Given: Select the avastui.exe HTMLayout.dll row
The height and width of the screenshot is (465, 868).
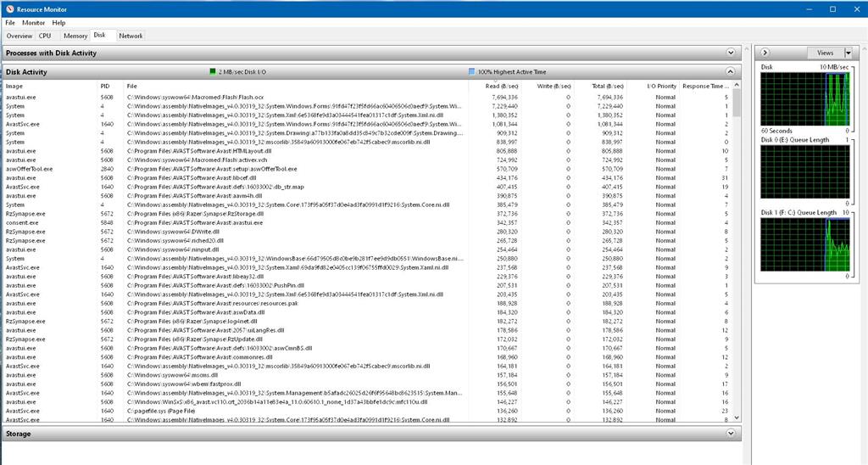Looking at the screenshot, I should 367,151.
